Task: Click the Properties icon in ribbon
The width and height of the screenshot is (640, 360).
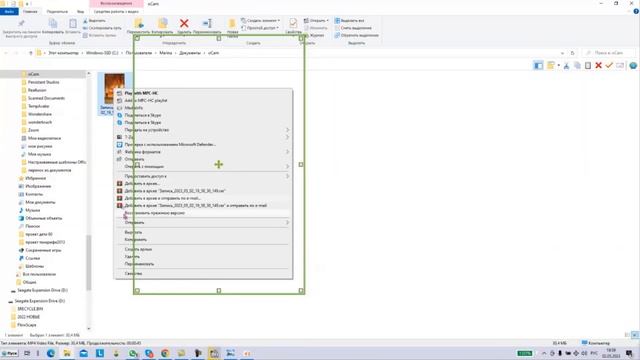Action: 293,23
